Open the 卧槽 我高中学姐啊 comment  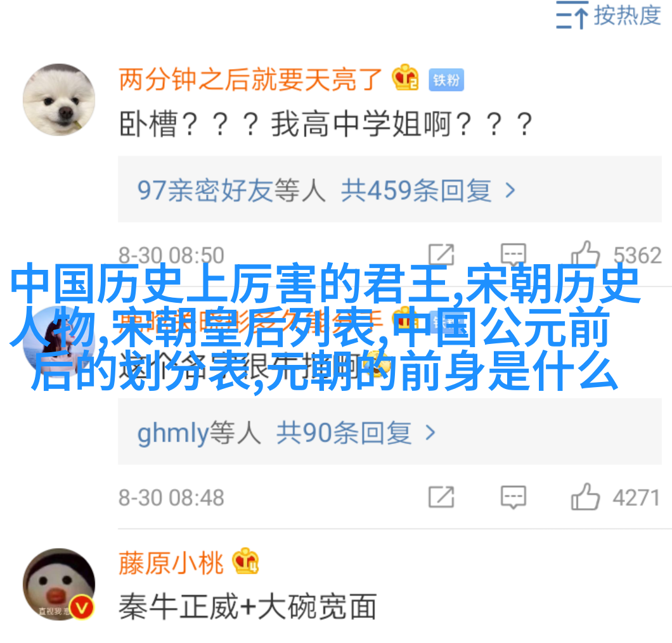tap(326, 124)
